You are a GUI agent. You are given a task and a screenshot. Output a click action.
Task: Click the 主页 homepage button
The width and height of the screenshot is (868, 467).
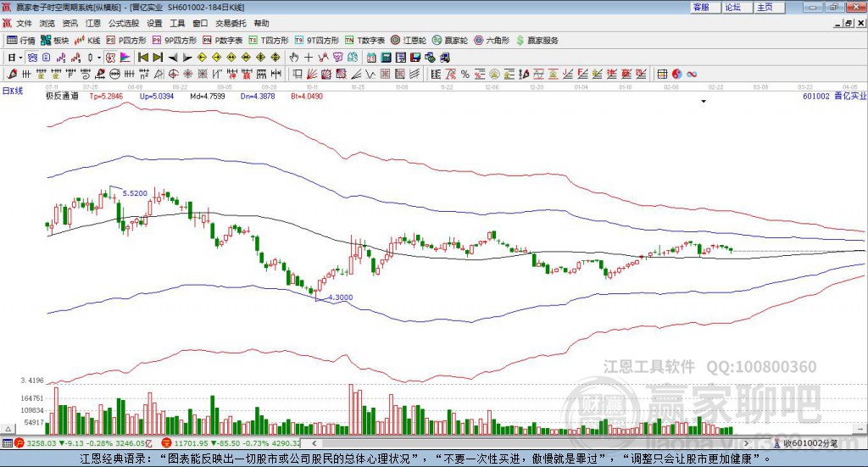pos(765,7)
